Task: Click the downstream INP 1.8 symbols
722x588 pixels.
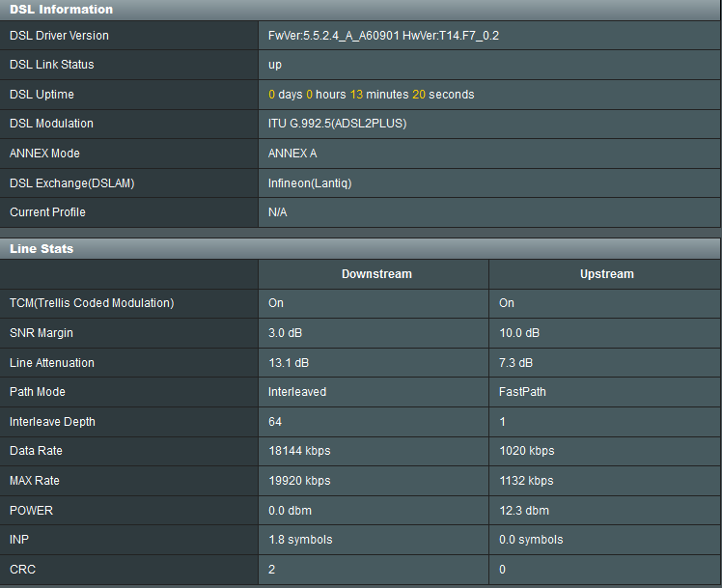Action: click(300, 540)
